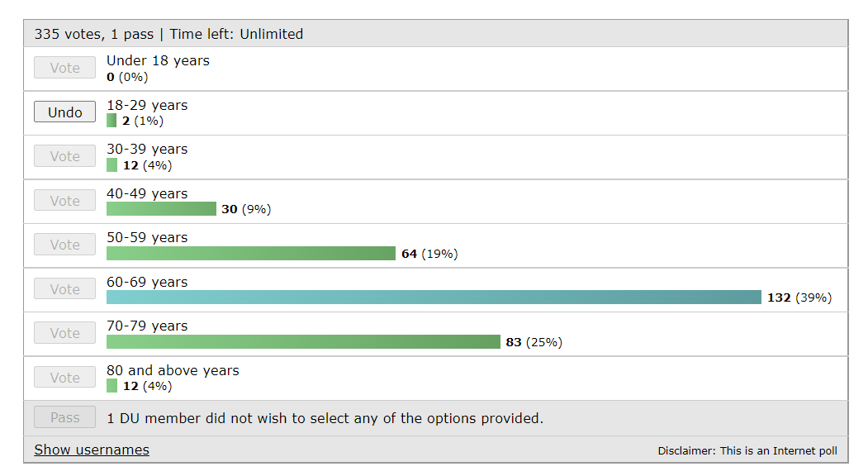
Task: Click the small 30-39 years bar
Action: click(111, 165)
